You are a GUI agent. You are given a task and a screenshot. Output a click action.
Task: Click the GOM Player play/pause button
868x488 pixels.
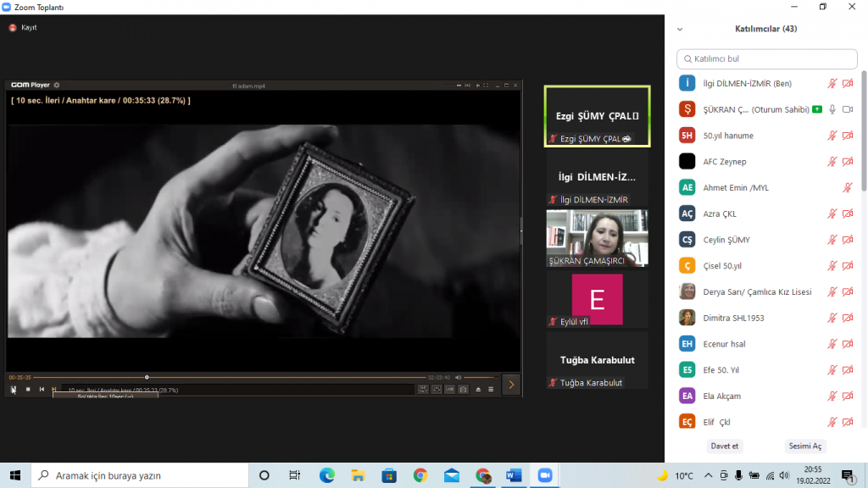[14, 389]
